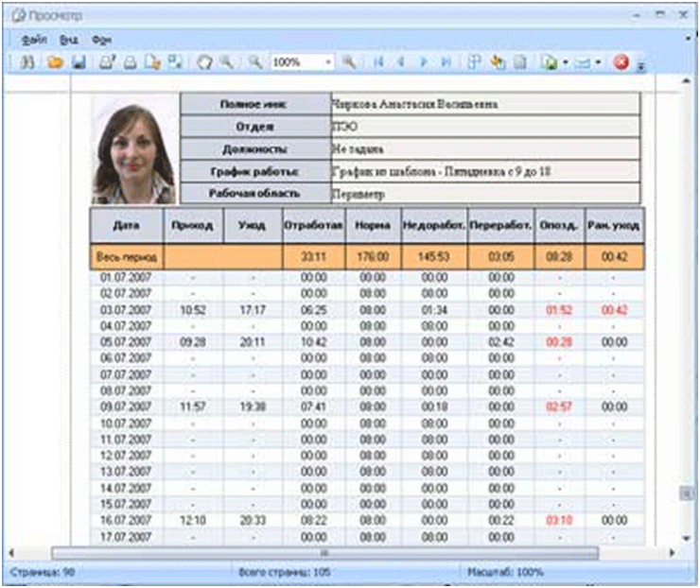Open the Page Setup icon
The image size is (700, 588).
point(152,62)
